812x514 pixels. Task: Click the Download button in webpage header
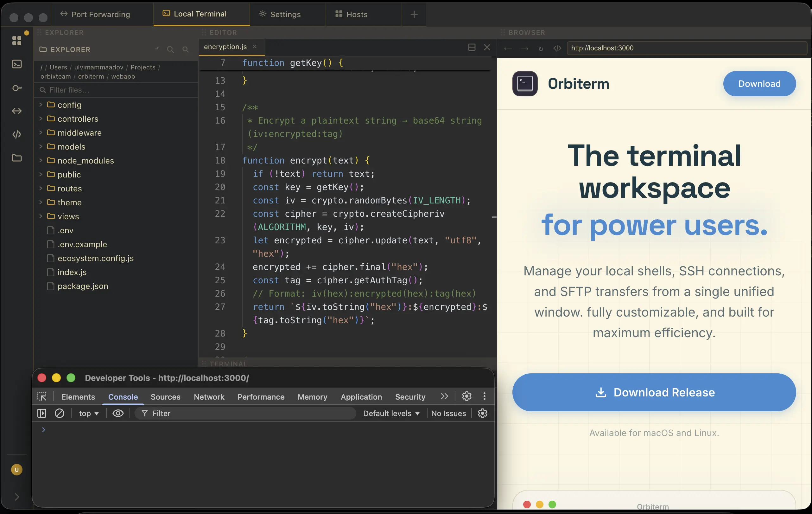759,84
